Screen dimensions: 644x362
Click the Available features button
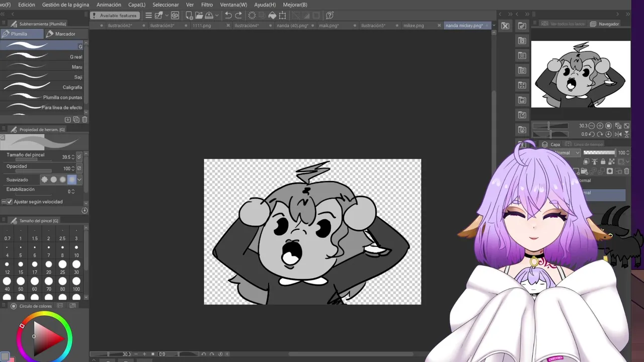point(114,16)
